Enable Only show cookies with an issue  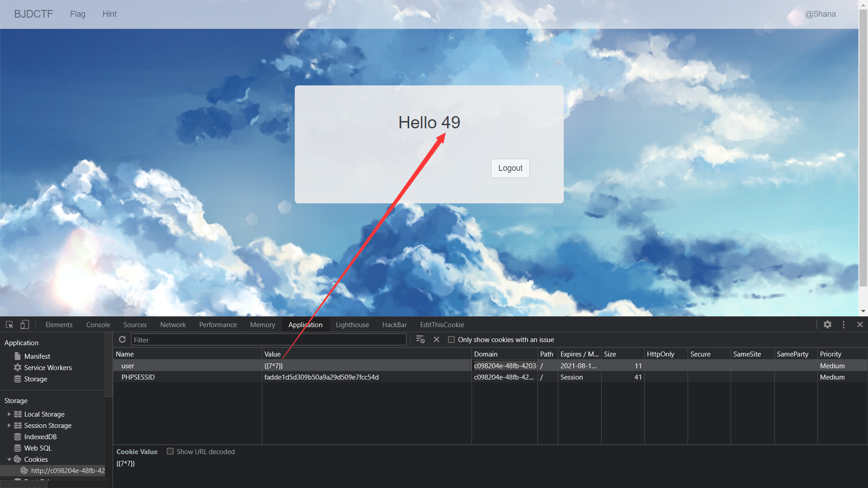coord(451,340)
